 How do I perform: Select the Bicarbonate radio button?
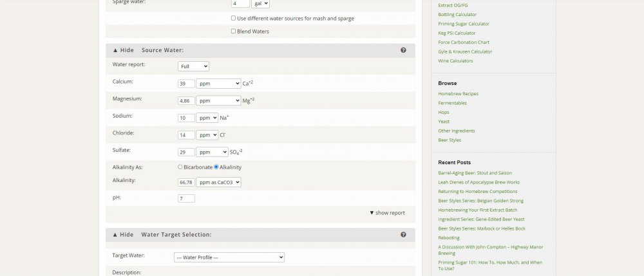pos(180,167)
